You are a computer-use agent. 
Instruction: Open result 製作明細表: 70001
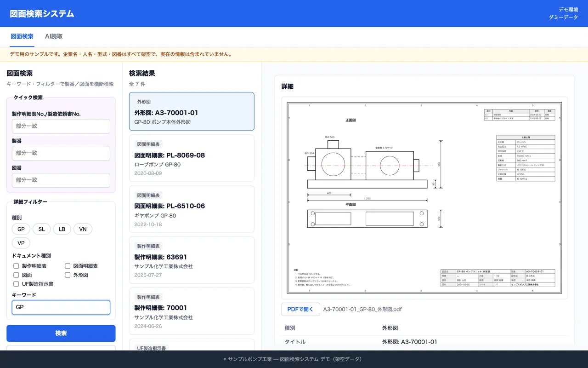pyautogui.click(x=192, y=311)
